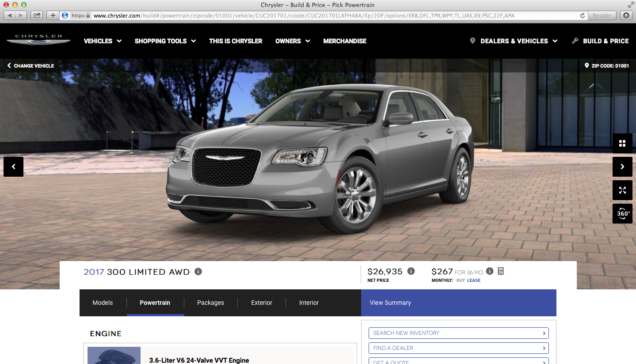
Task: Click the engine thumbnail image
Action: click(114, 356)
